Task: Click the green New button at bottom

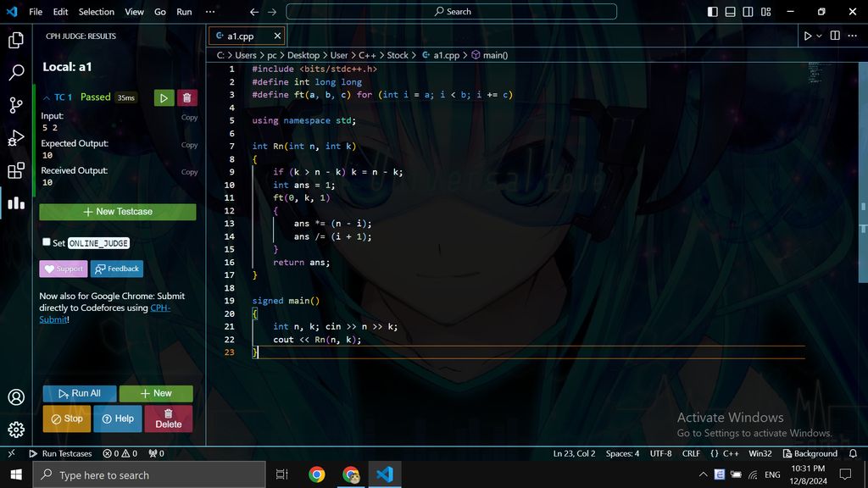Action: 156,393
